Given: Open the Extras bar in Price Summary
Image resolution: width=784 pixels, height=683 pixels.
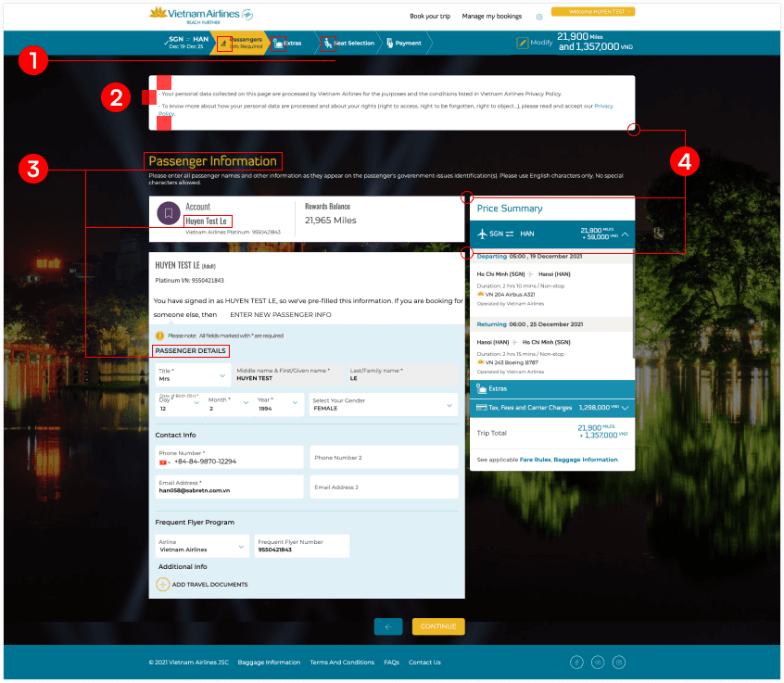Looking at the screenshot, I should (552, 388).
